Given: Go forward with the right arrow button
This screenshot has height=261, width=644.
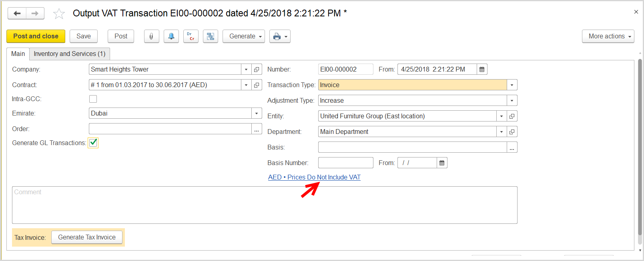Looking at the screenshot, I should coord(35,13).
